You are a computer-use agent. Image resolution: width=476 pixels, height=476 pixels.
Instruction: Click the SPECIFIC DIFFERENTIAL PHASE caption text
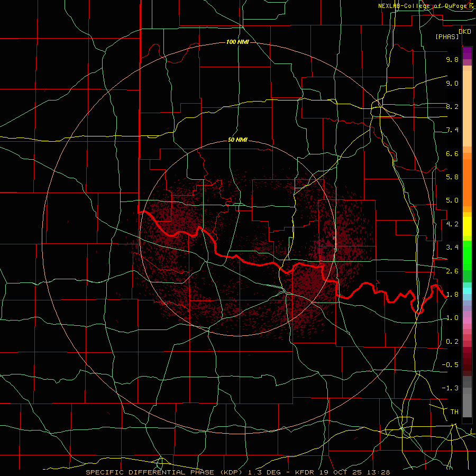150,472
